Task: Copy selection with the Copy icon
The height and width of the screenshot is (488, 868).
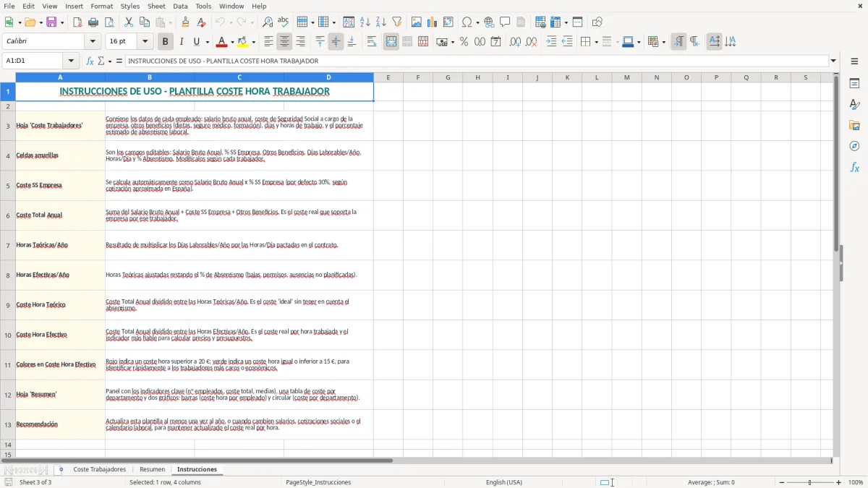Action: (144, 22)
